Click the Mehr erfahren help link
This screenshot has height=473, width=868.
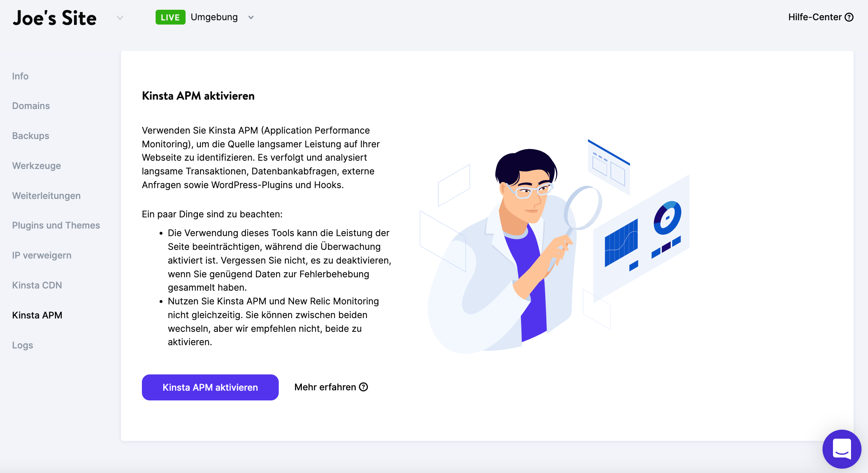pyautogui.click(x=331, y=387)
